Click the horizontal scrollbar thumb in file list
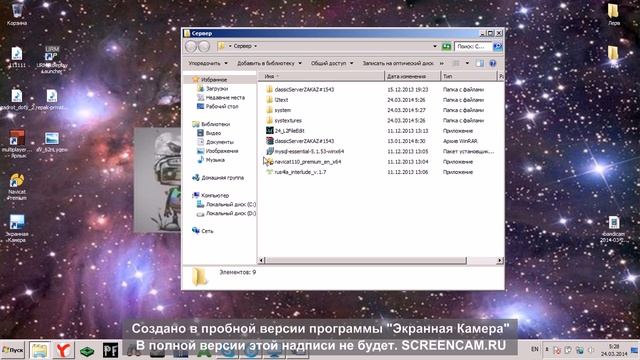This screenshot has width=640, height=360. 366,260
